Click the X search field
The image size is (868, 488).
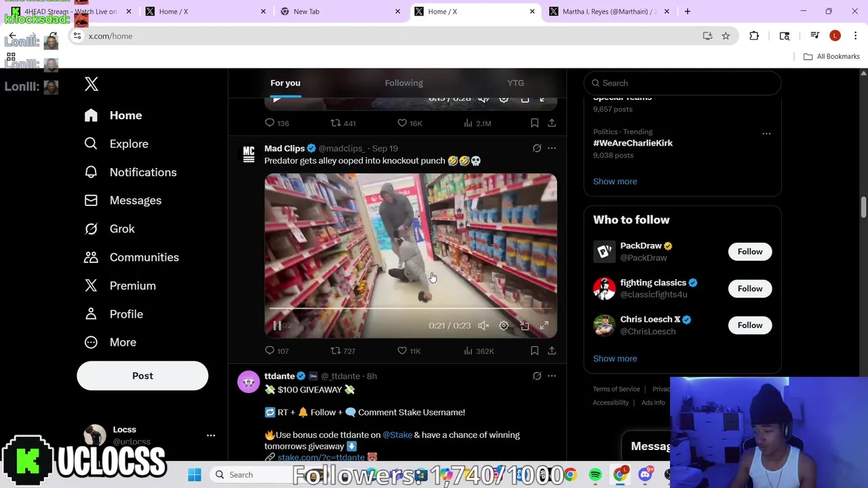(x=682, y=83)
